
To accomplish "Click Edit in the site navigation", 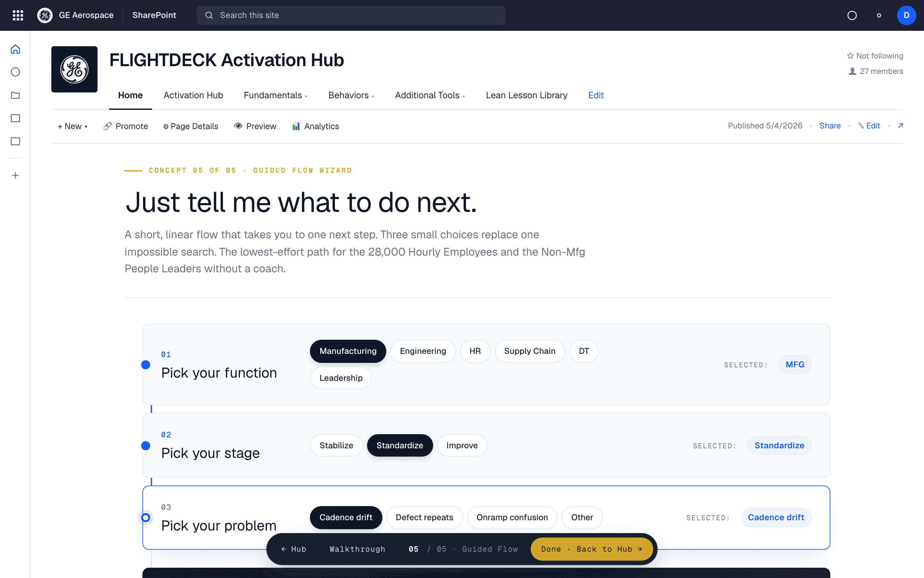I will [596, 95].
